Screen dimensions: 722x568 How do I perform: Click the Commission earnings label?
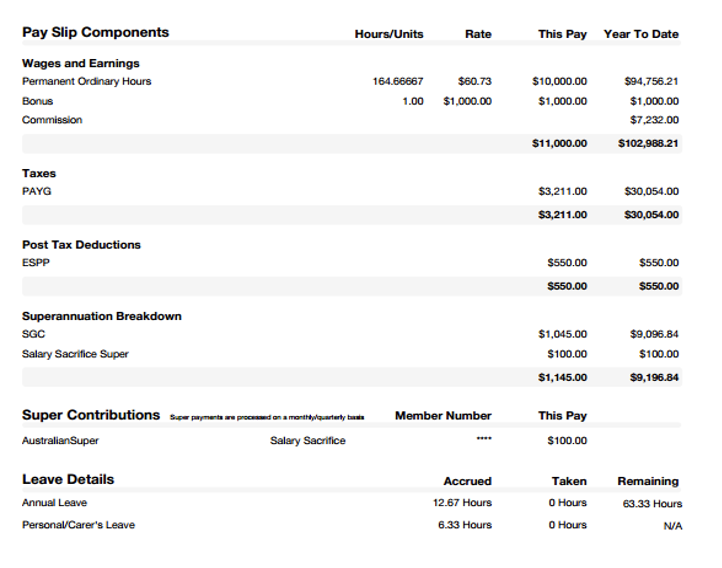52,120
